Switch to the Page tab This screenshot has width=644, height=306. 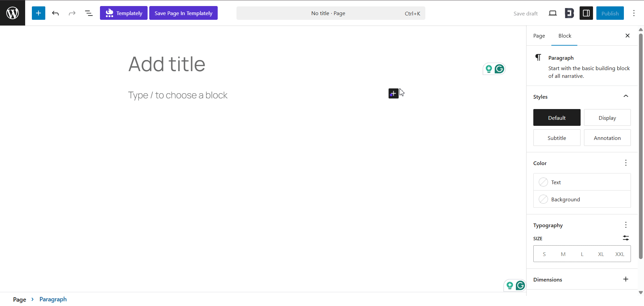coord(539,36)
